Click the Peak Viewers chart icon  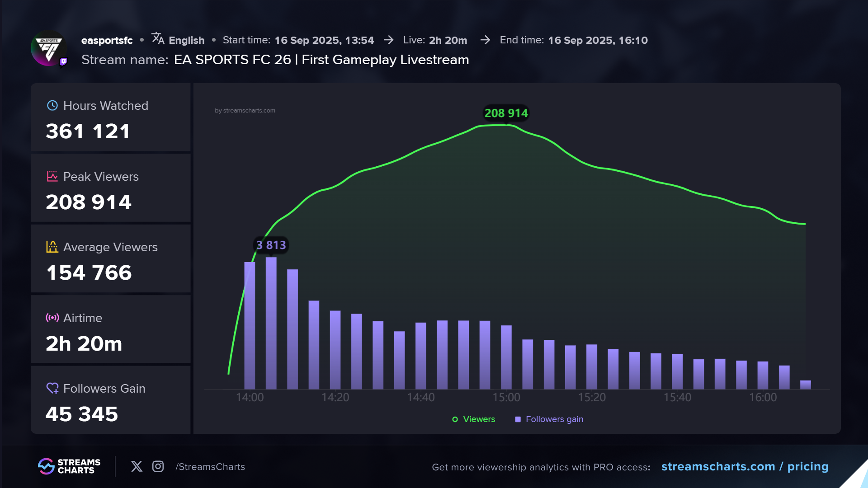[52, 176]
